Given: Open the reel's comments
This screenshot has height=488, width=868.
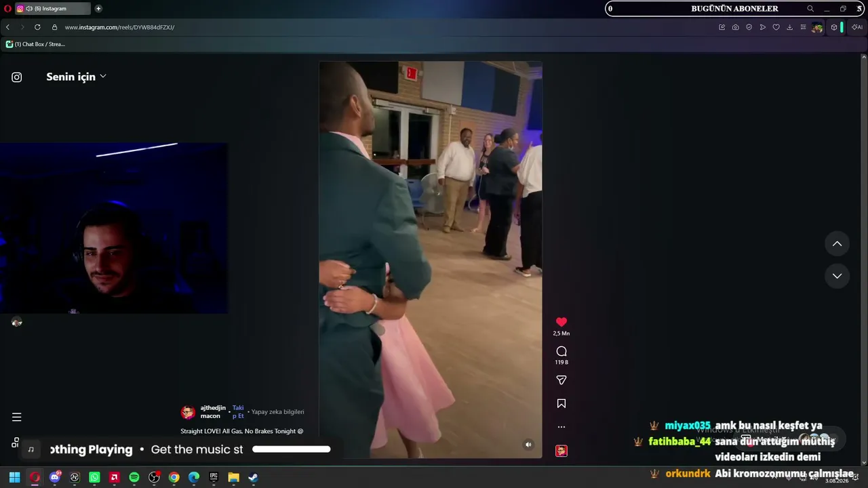Looking at the screenshot, I should 561,351.
